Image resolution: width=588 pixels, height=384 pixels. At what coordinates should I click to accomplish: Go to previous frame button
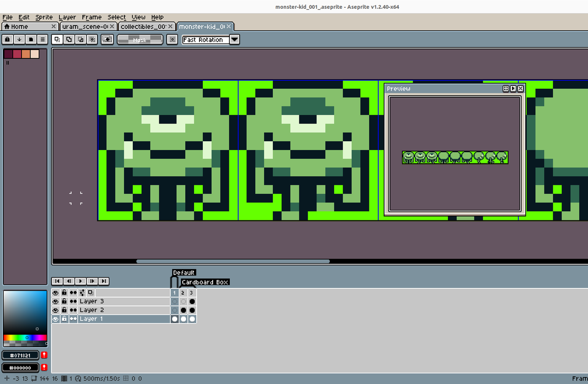click(x=69, y=282)
